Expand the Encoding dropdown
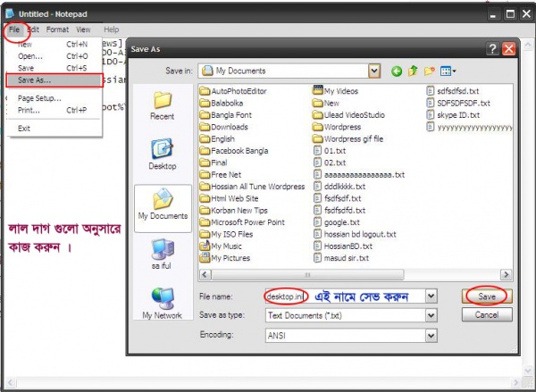This screenshot has width=536, height=392. [x=431, y=336]
